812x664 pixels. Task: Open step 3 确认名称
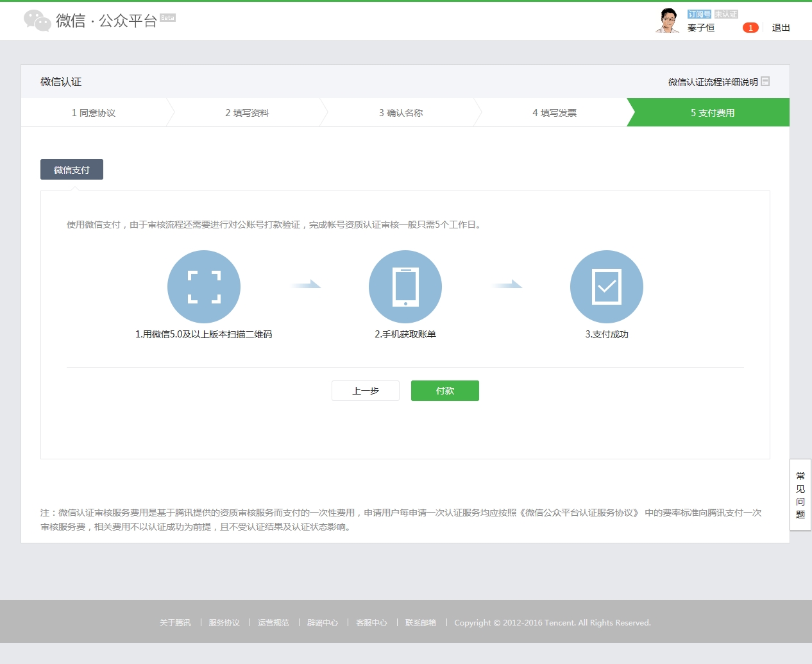pyautogui.click(x=400, y=112)
